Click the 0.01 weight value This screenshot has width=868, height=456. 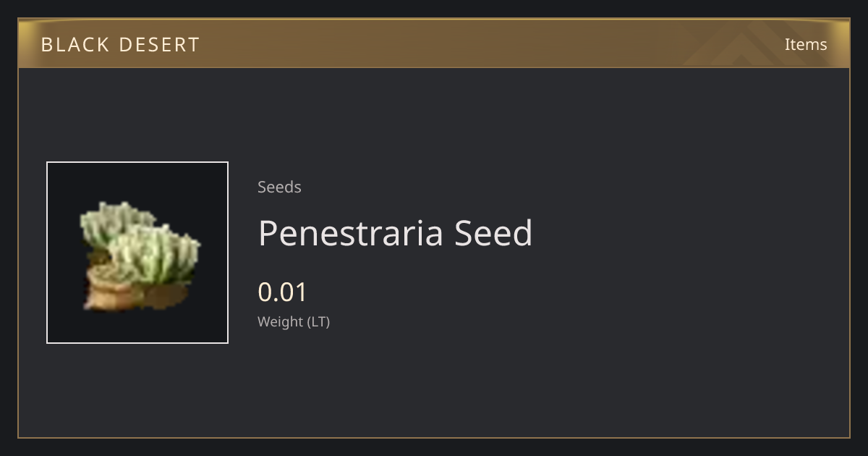tap(283, 292)
